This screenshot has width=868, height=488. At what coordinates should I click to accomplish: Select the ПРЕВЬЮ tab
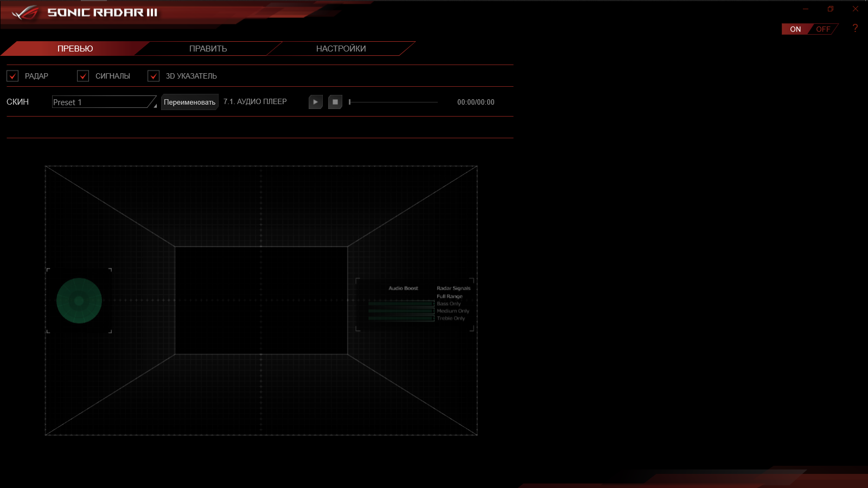tap(75, 49)
